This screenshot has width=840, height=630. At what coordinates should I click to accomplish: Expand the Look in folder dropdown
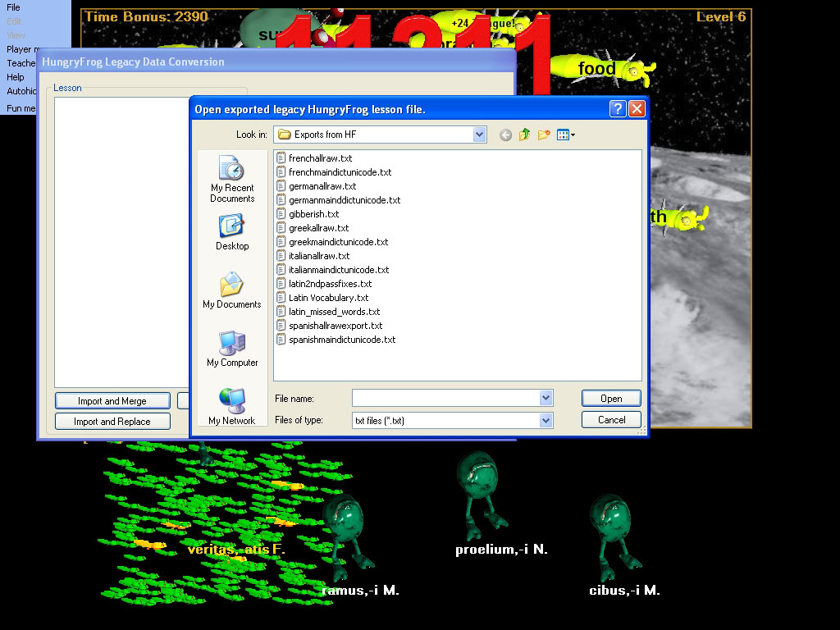(480, 135)
